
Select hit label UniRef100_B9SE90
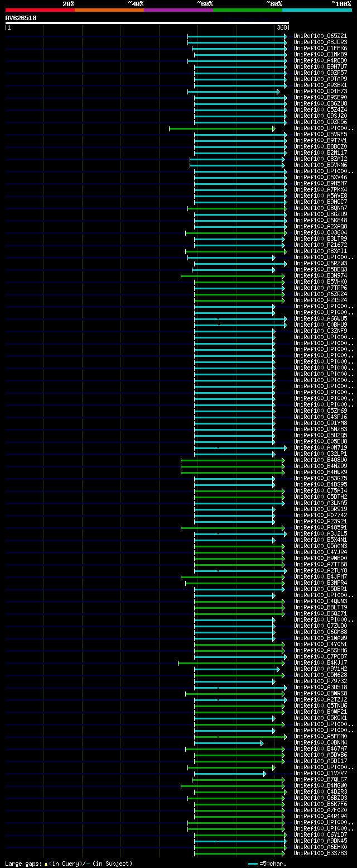click(320, 97)
